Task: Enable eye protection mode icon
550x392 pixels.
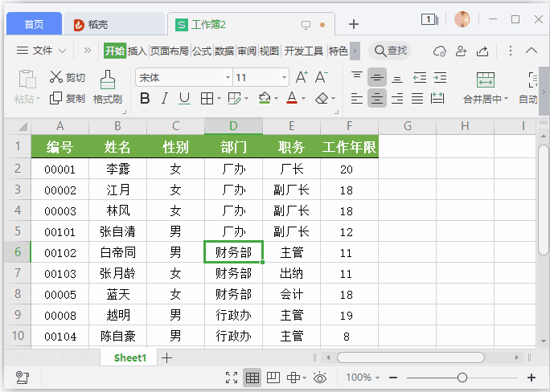Action: 320,378
